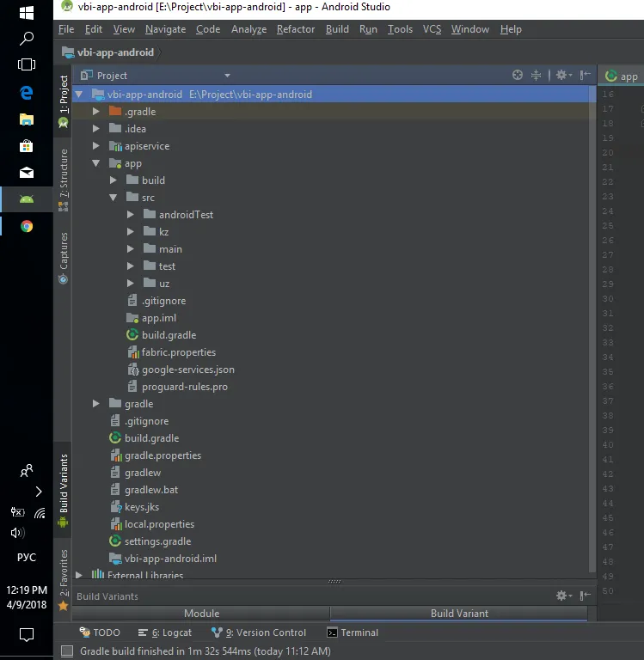Show hidden system tray icons chevron

[x=39, y=492]
